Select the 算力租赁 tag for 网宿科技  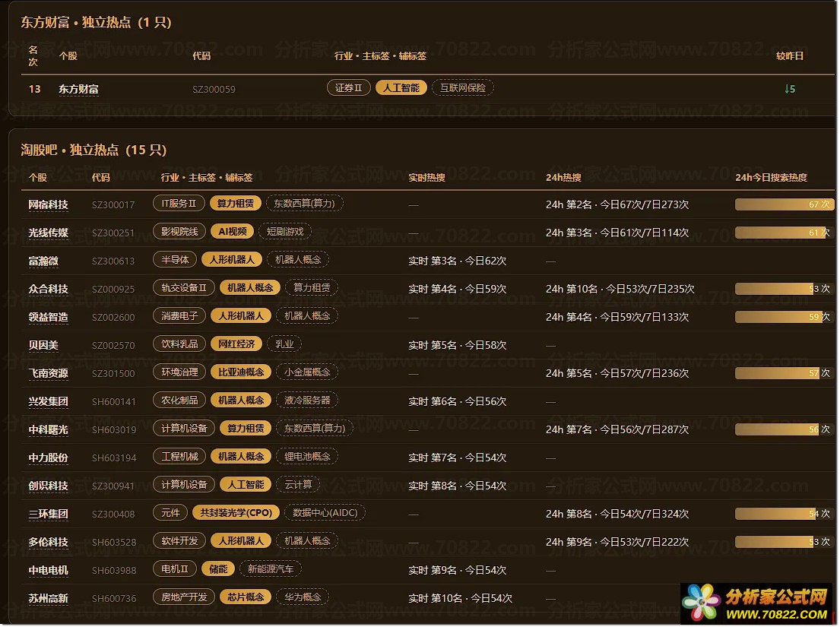236,204
